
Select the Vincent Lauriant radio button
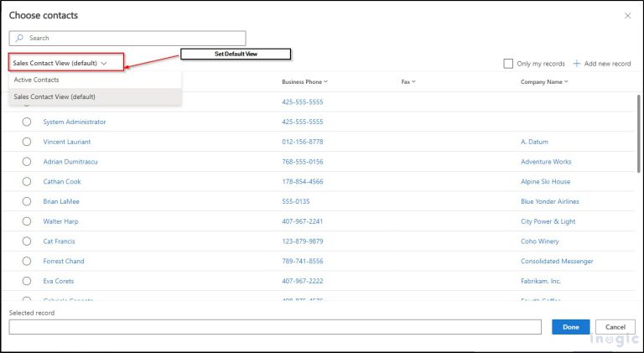tap(27, 142)
